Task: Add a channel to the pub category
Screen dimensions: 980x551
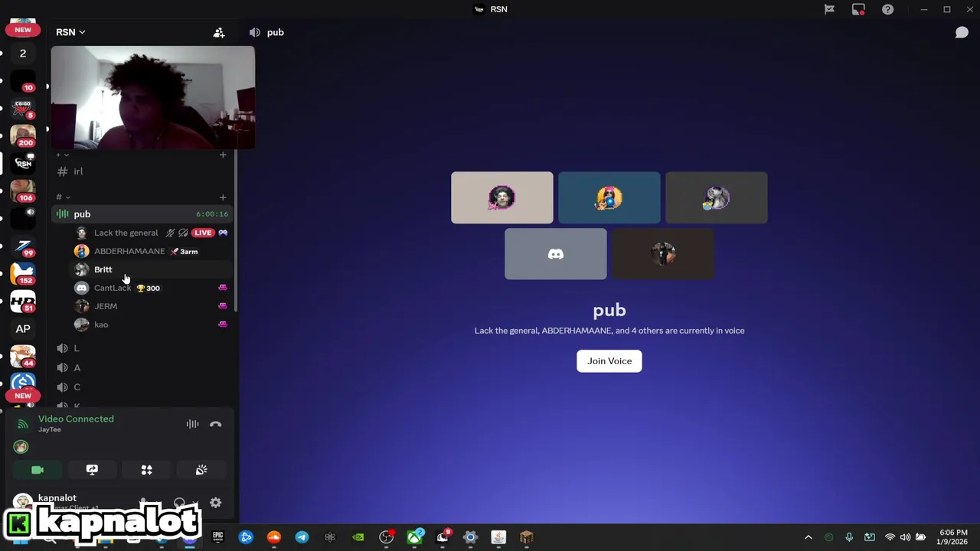Action: tap(223, 197)
